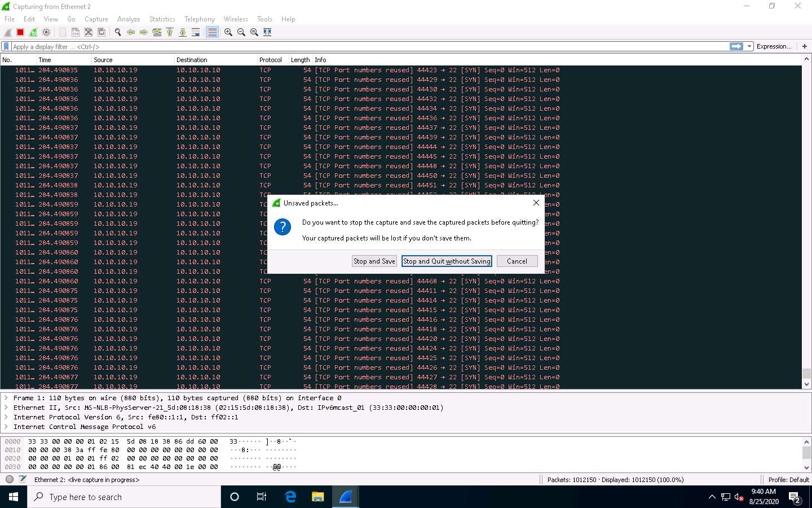Jump to the first packet
Viewport: 812px width, 508px height.
pyautogui.click(x=170, y=32)
